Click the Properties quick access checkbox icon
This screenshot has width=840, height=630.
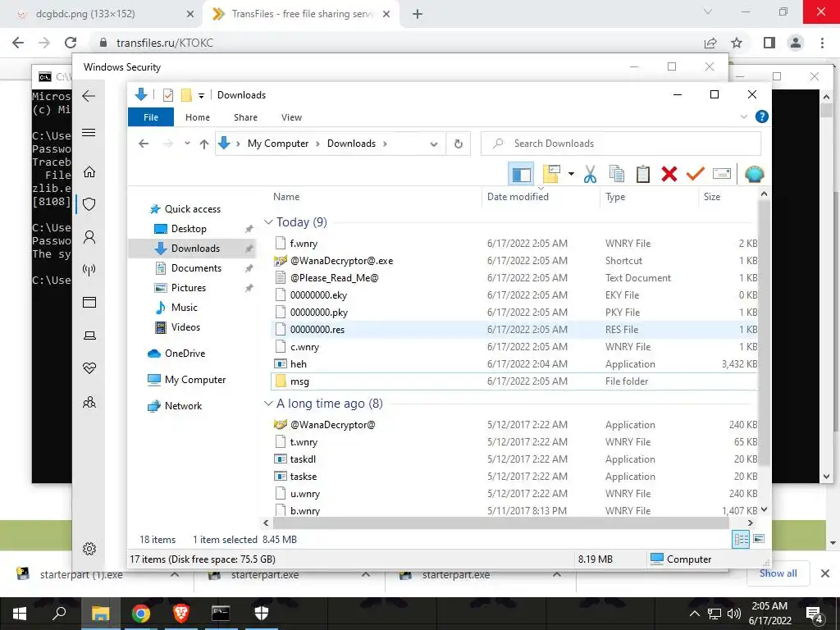(167, 95)
